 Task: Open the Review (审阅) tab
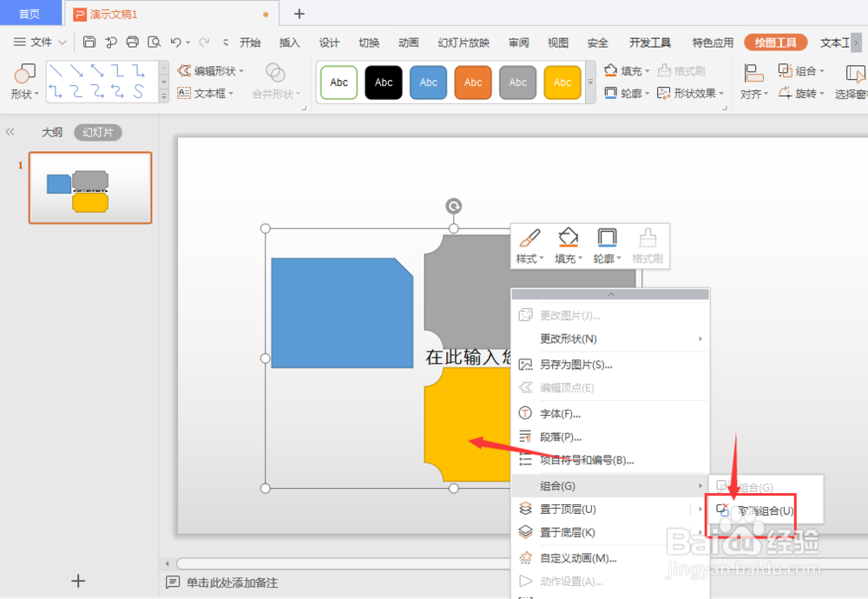(x=519, y=43)
